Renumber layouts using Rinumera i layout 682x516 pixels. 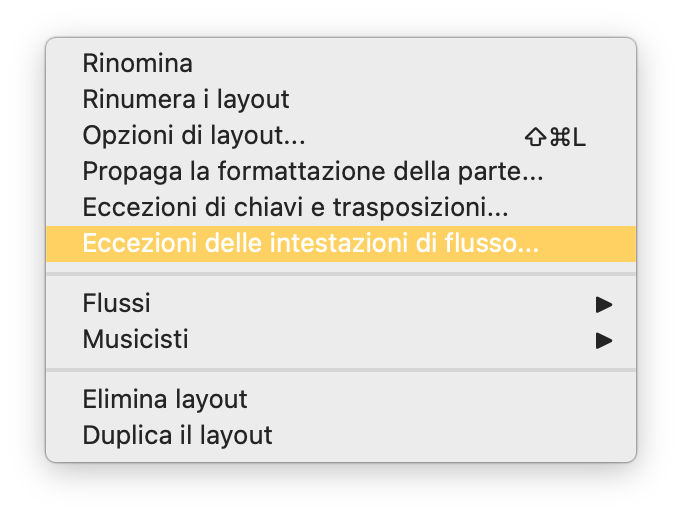pos(186,99)
